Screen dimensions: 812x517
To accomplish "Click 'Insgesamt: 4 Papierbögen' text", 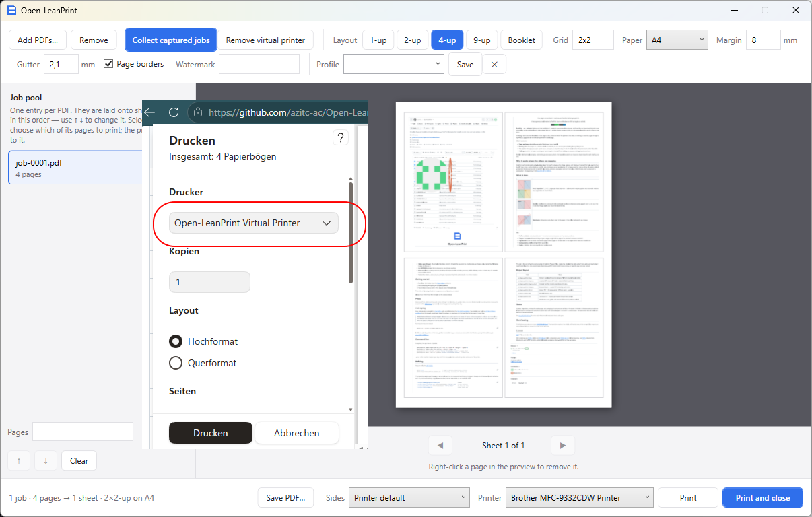I will click(x=223, y=156).
